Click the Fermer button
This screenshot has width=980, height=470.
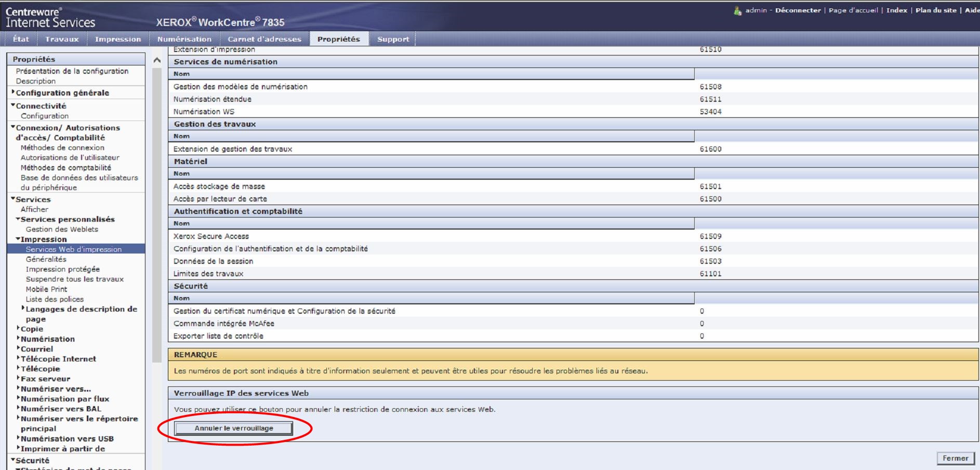[x=955, y=458]
